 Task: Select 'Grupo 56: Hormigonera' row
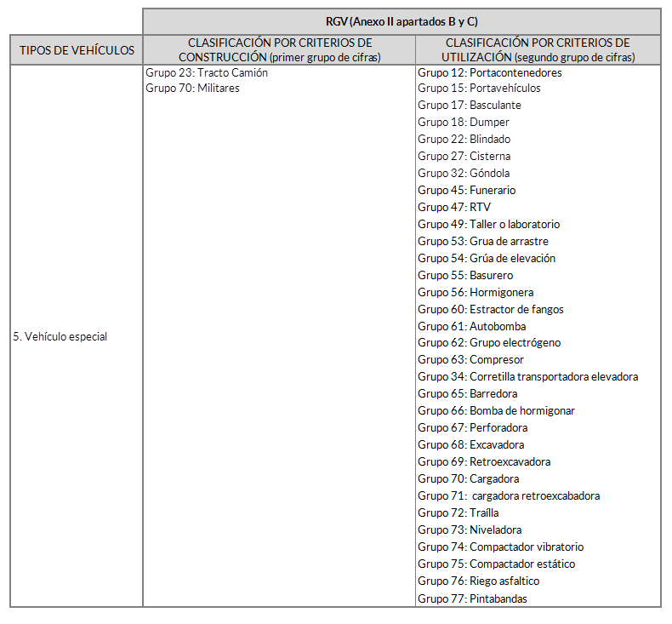tap(476, 293)
